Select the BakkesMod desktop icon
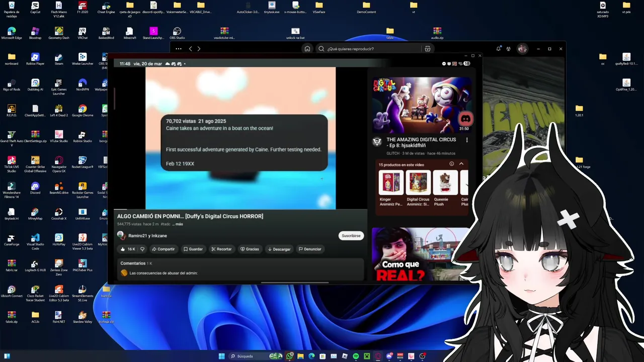Image resolution: width=644 pixels, height=362 pixels. click(x=106, y=33)
